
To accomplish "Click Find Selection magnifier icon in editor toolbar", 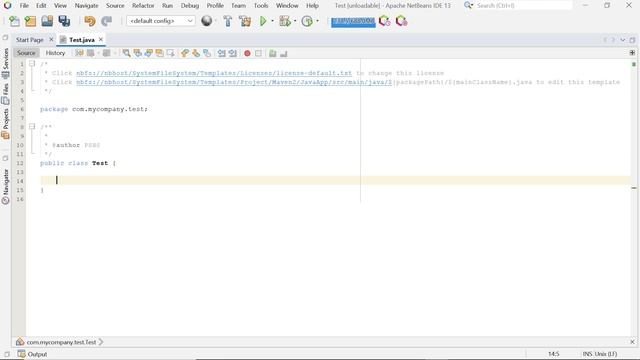I will click(127, 53).
